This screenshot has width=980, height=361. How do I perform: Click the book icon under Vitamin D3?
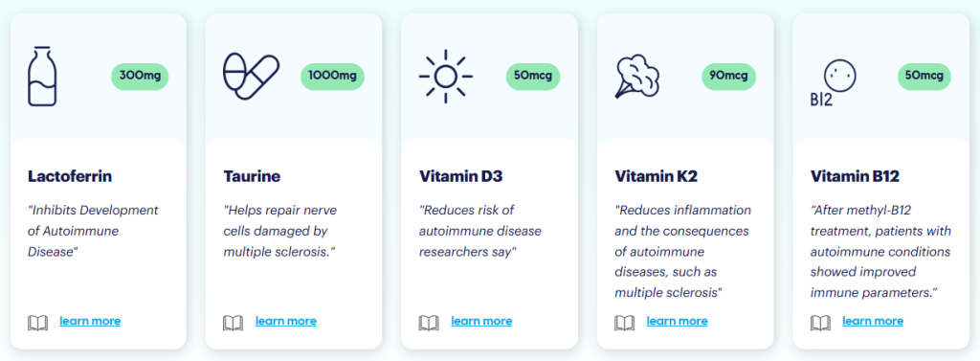point(429,323)
